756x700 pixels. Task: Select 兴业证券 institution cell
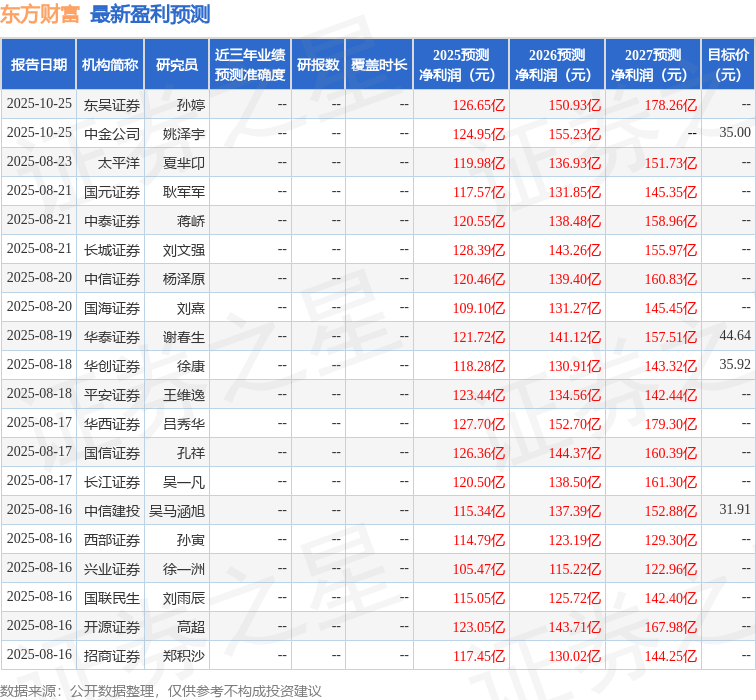coord(112,569)
